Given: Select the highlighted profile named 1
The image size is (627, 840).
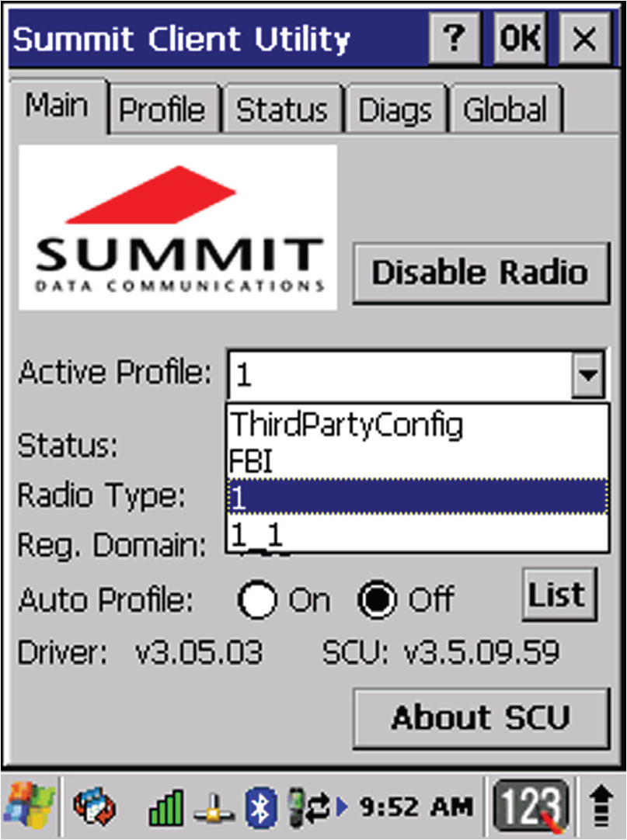Looking at the screenshot, I should [418, 497].
